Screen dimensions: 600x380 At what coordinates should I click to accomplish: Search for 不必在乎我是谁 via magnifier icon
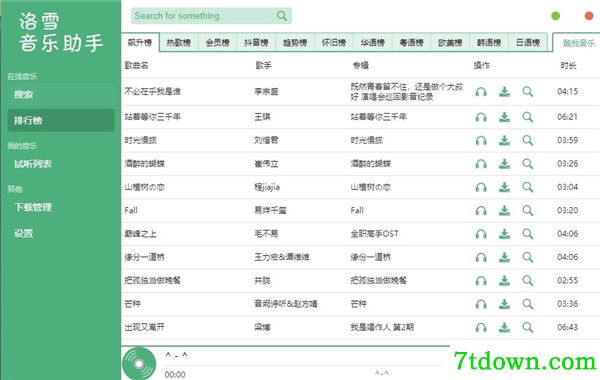click(x=528, y=92)
